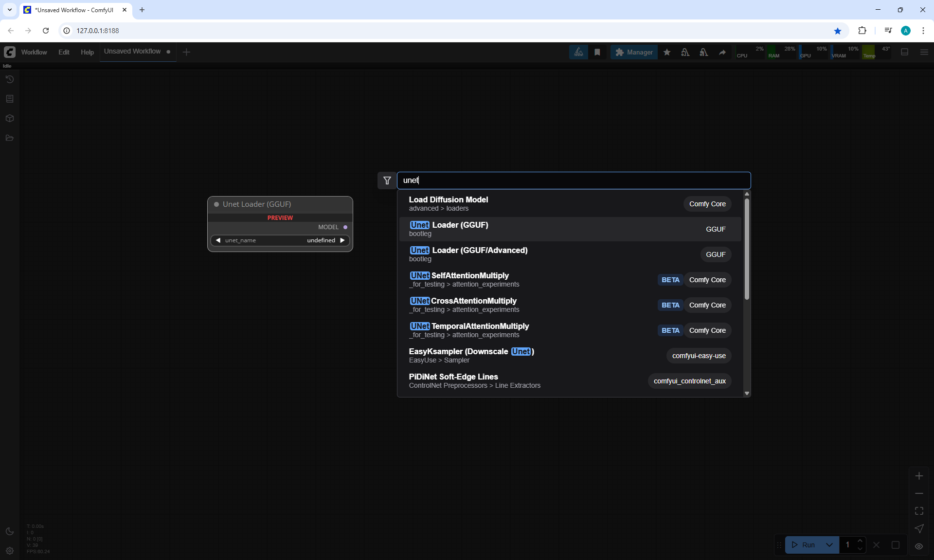Image resolution: width=934 pixels, height=560 pixels.
Task: Zoom in with canvas plus icon
Action: (919, 476)
